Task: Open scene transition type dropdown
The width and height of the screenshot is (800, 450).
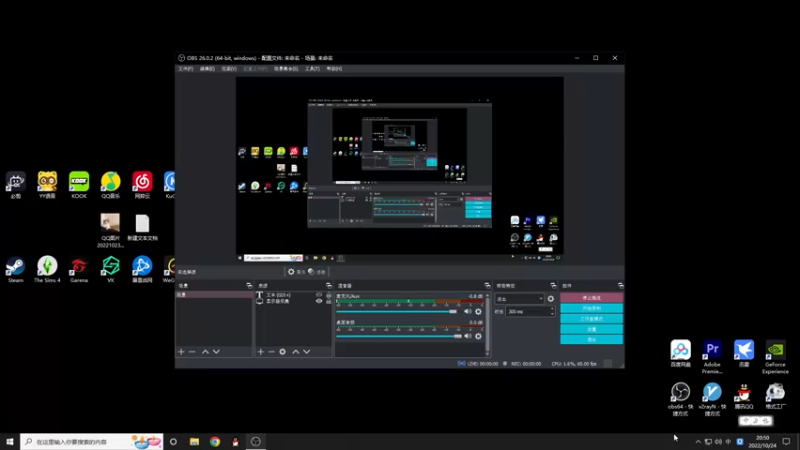Action: 519,299
